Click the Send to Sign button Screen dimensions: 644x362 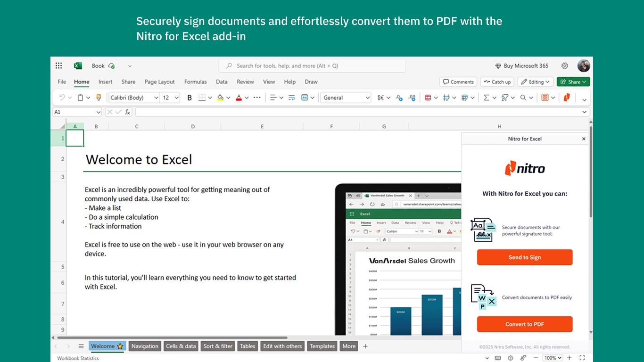(x=525, y=257)
